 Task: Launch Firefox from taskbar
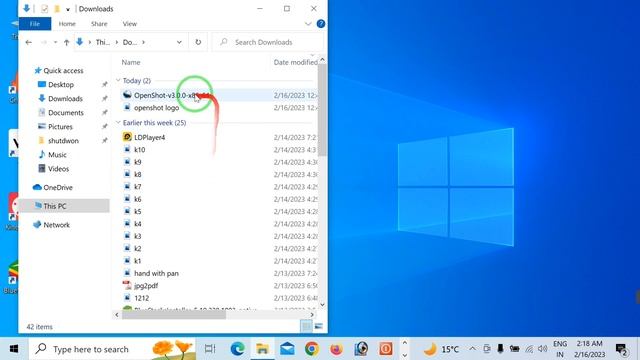336,349
